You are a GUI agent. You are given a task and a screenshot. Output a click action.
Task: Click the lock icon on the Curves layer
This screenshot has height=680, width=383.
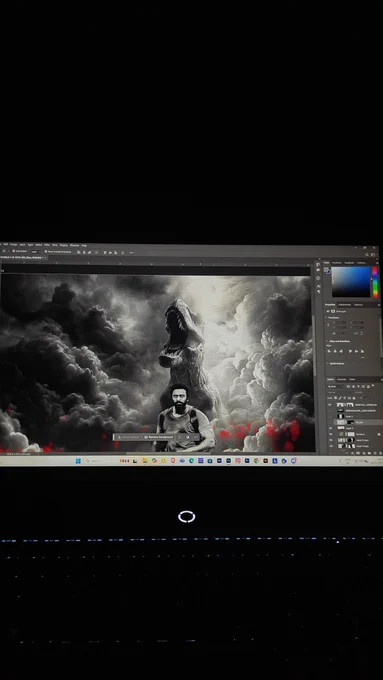pos(379,435)
